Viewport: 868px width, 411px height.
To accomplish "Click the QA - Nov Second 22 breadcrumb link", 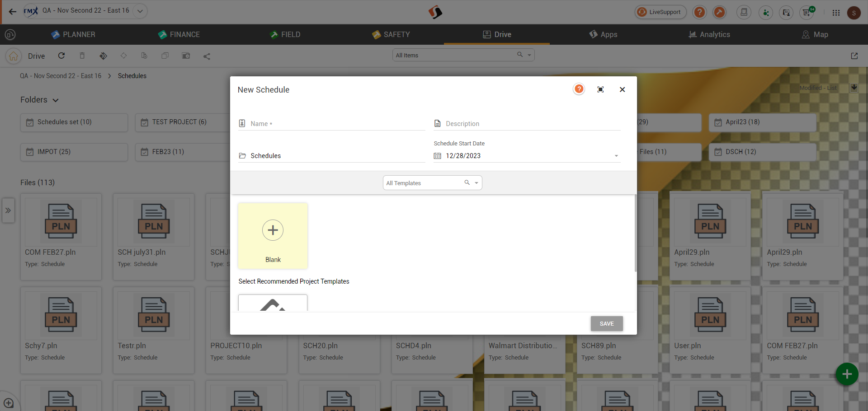I will coord(61,76).
